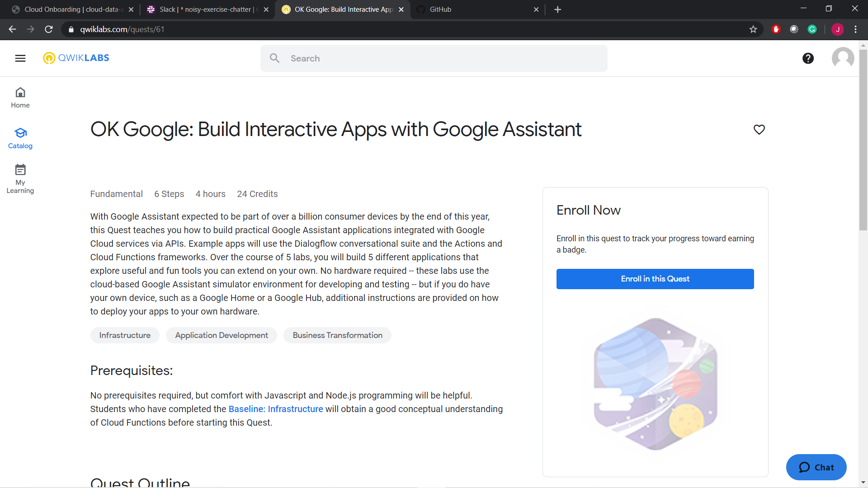The width and height of the screenshot is (868, 488).
Task: Go forward in browser history
Action: [x=31, y=29]
